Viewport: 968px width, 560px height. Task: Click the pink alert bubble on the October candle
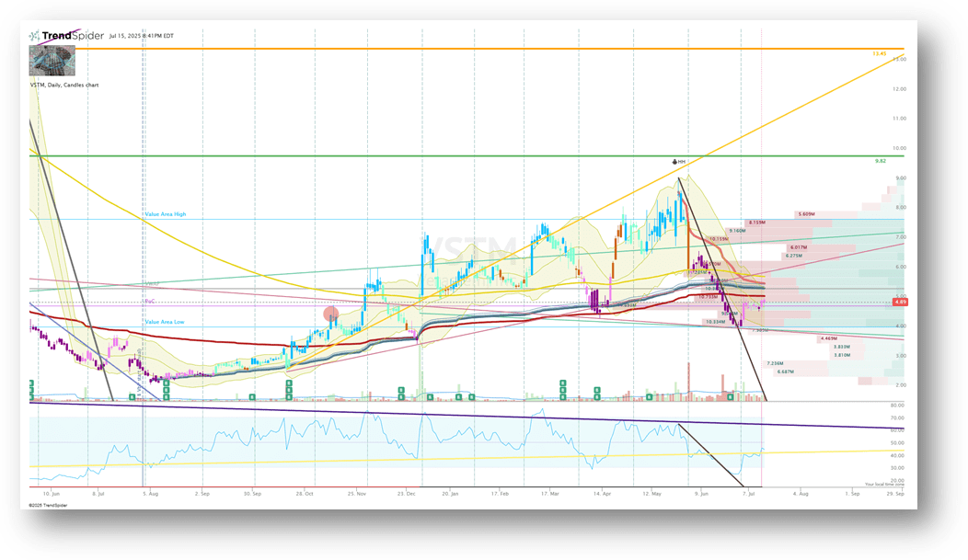[332, 314]
